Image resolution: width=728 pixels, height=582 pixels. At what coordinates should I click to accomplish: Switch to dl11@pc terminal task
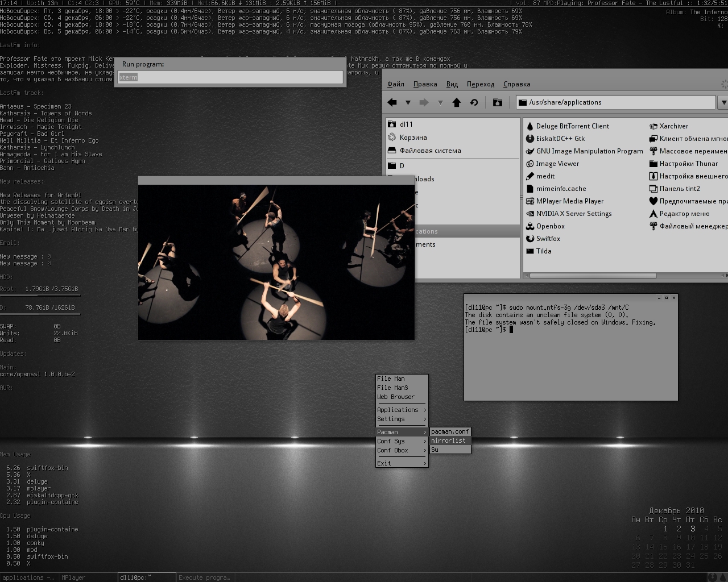tap(146, 577)
